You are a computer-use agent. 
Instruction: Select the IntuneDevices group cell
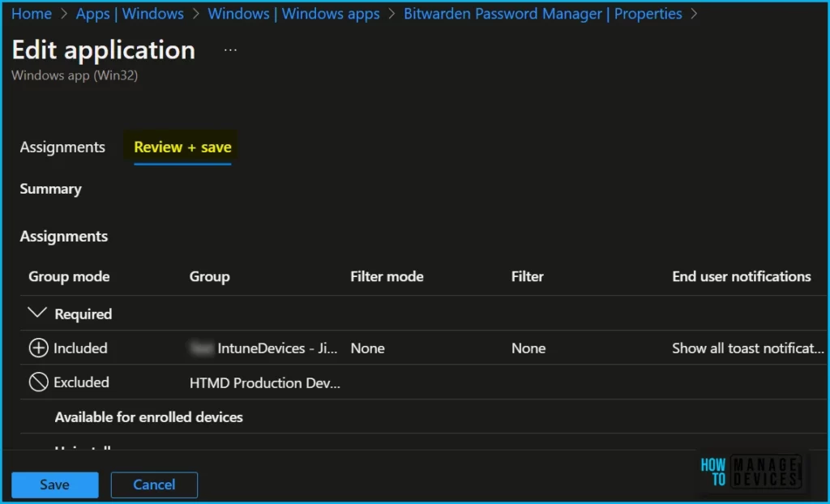[x=263, y=348]
